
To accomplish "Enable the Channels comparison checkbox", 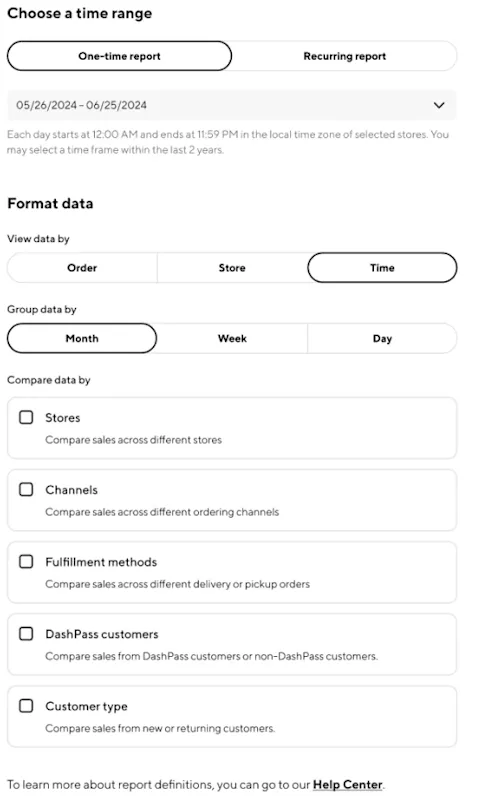I will 26,489.
